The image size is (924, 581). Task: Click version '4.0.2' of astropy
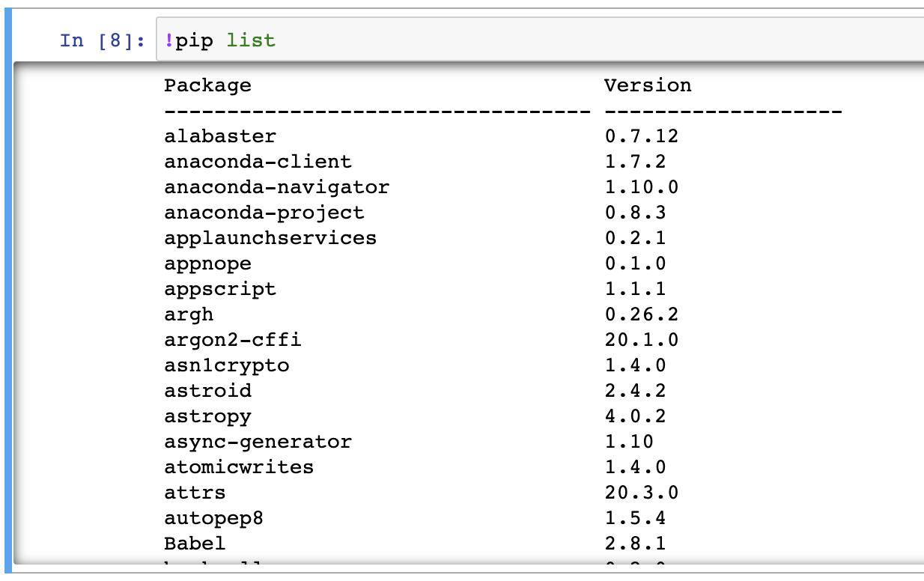click(x=636, y=416)
